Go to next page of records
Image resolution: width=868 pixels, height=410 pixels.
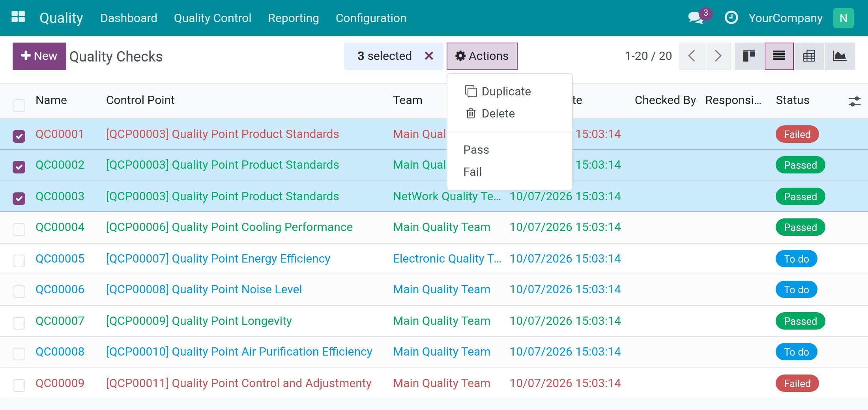pos(718,56)
